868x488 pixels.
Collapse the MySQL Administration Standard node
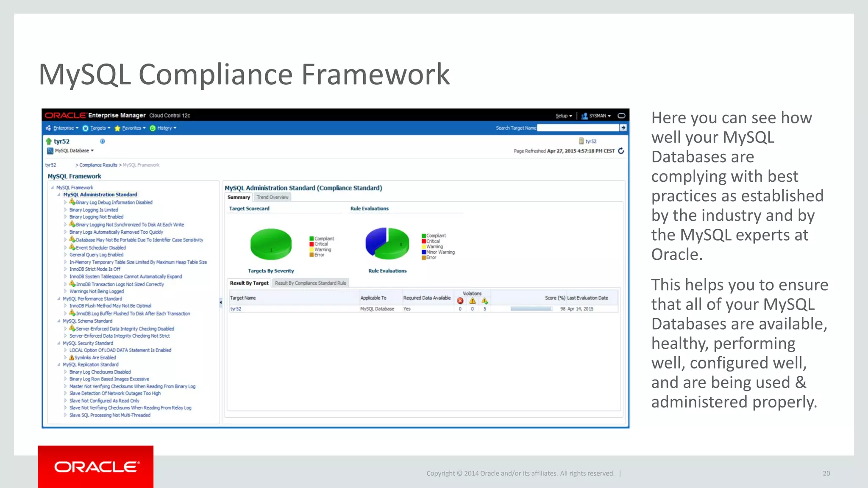pyautogui.click(x=59, y=195)
